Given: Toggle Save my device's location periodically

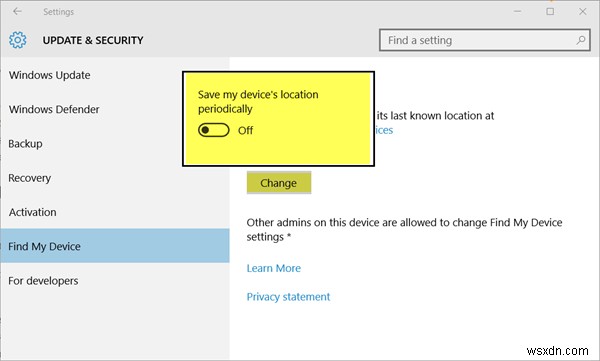Looking at the screenshot, I should [214, 130].
